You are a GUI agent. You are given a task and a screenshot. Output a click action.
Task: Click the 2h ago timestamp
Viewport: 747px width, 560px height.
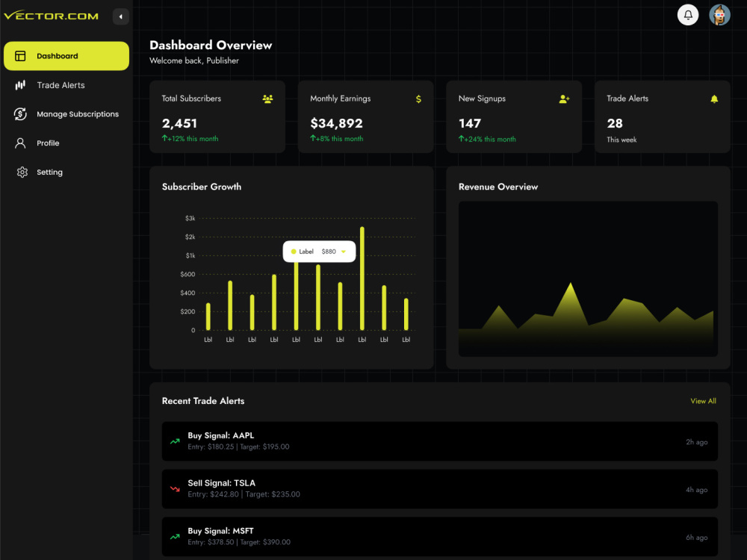pyautogui.click(x=696, y=442)
